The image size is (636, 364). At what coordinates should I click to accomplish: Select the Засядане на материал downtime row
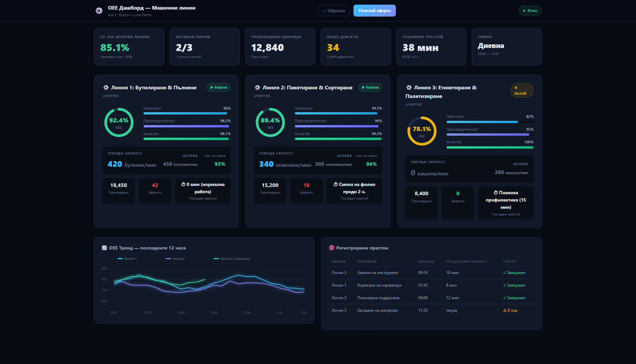coord(432,310)
